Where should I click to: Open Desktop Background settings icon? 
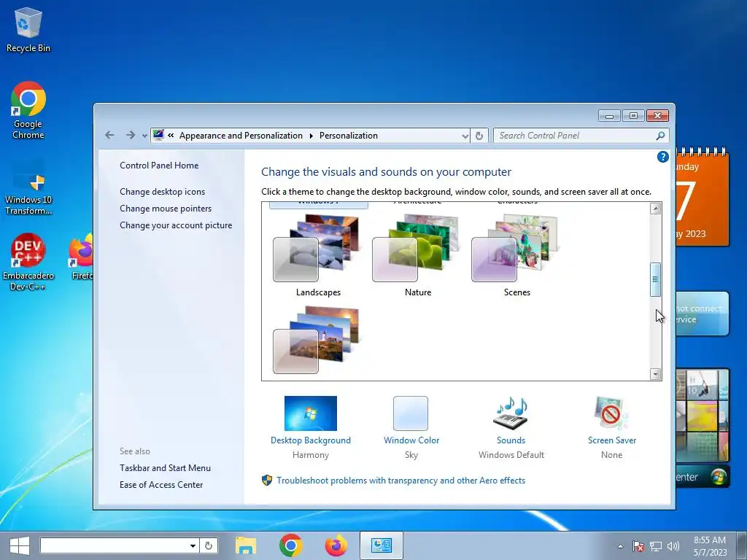311,413
